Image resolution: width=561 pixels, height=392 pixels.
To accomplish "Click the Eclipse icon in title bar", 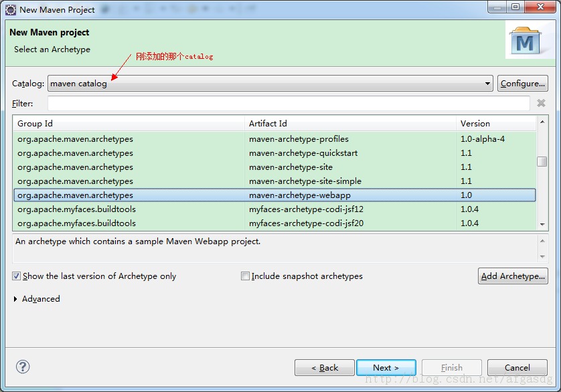I will pos(11,9).
